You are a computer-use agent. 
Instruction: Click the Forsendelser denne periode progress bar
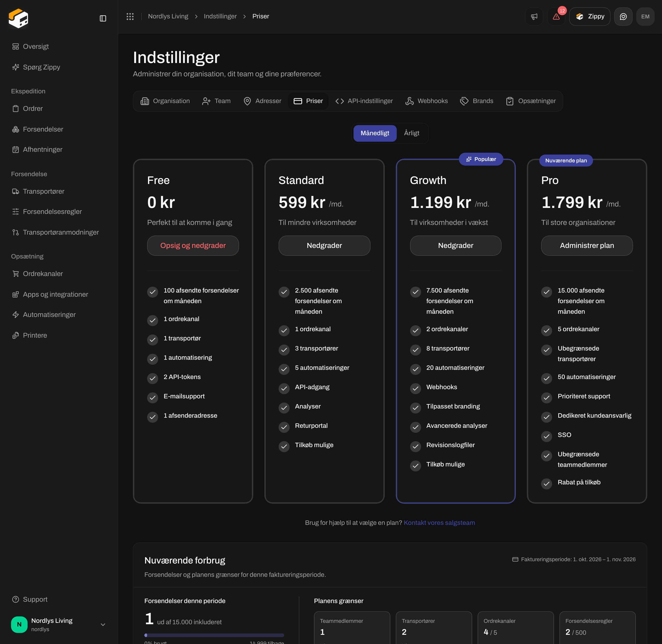point(214,635)
